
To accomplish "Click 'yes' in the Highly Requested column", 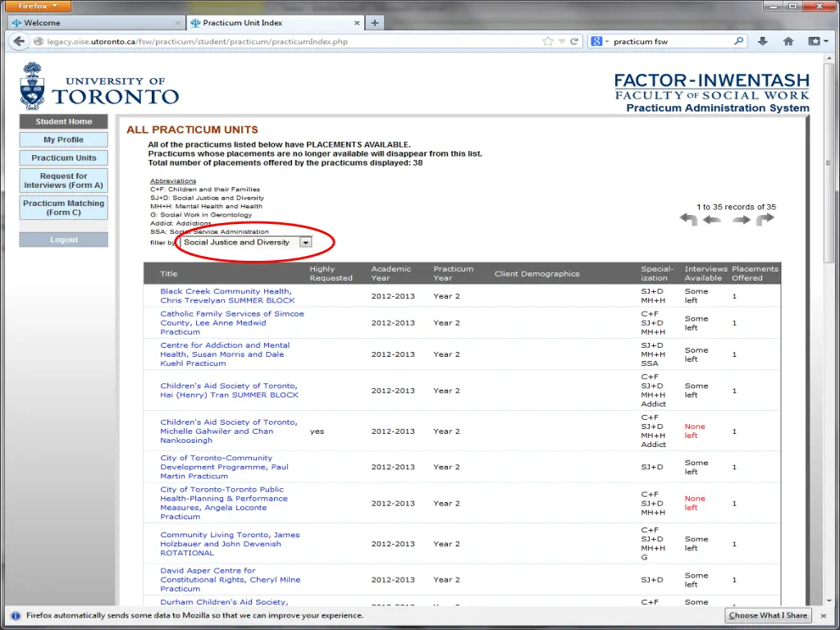I will pos(317,431).
